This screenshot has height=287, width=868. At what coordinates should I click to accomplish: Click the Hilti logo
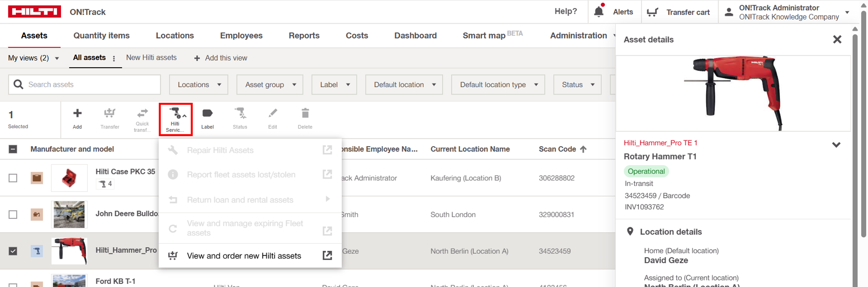point(34,12)
